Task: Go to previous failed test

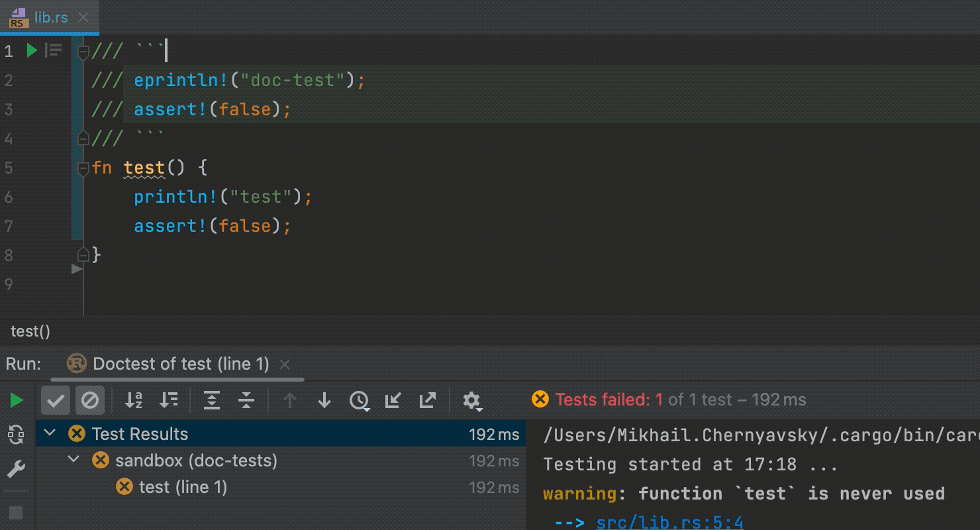Action: (290, 400)
